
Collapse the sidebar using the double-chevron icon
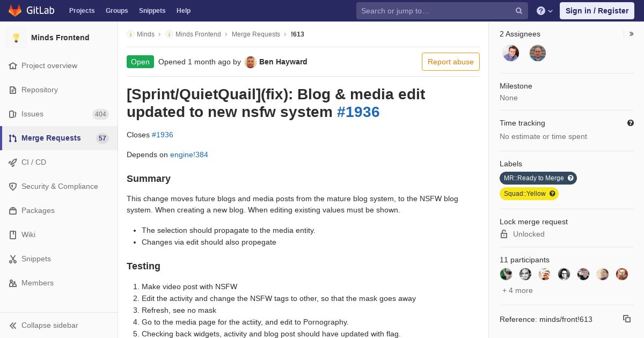coord(13,325)
